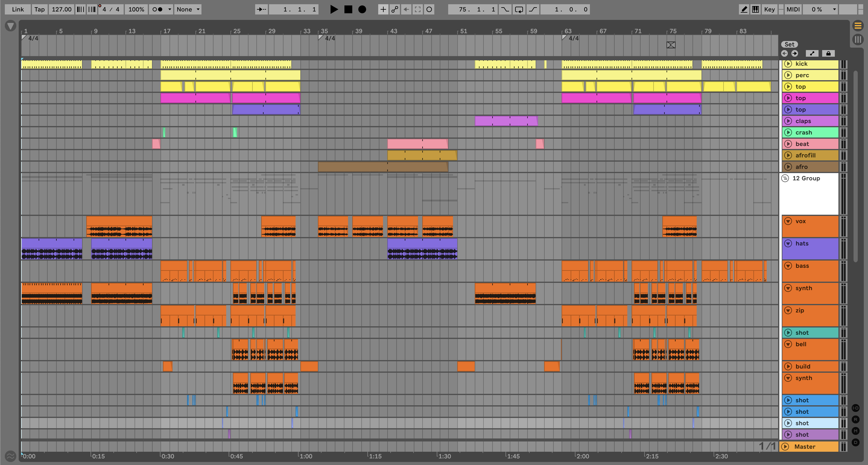Viewport: 868px width, 465px height.
Task: Toggle the Follow playback icon
Action: 261,9
